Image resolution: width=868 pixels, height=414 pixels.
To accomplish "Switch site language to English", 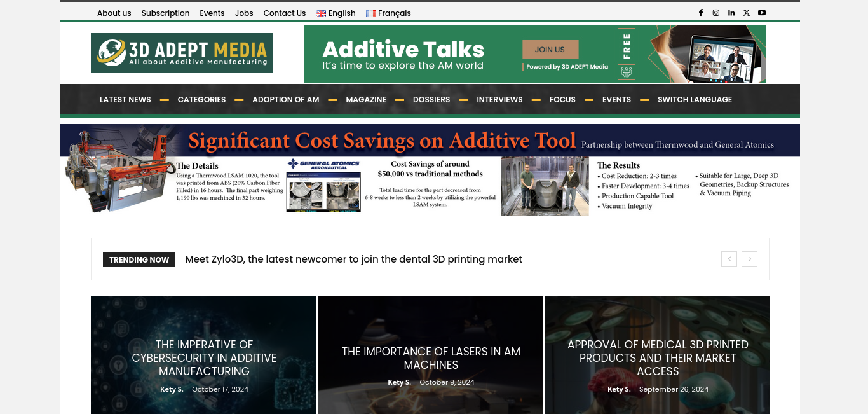I will coord(342,13).
